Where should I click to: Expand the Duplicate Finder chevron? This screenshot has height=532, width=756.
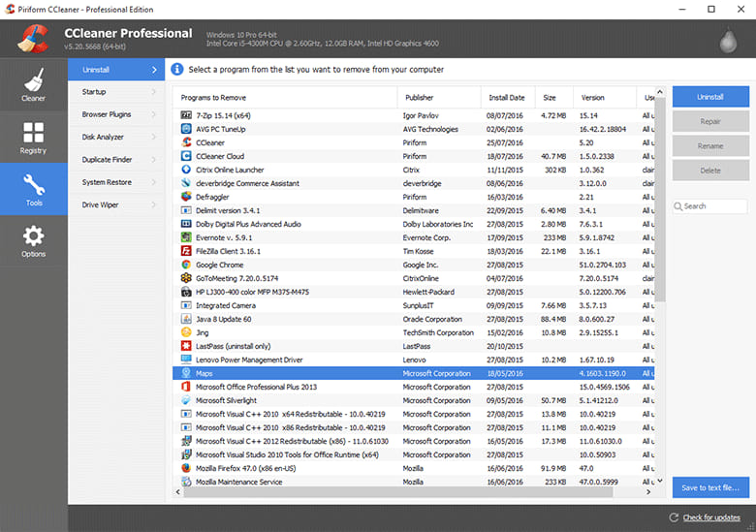154,160
